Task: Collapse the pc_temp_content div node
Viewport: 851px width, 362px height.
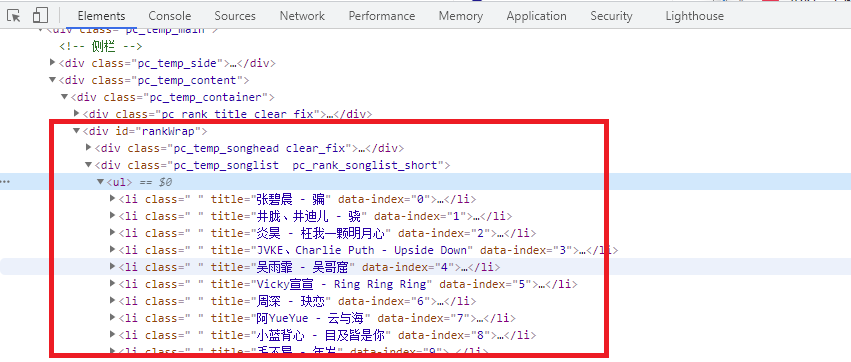Action: coord(53,80)
